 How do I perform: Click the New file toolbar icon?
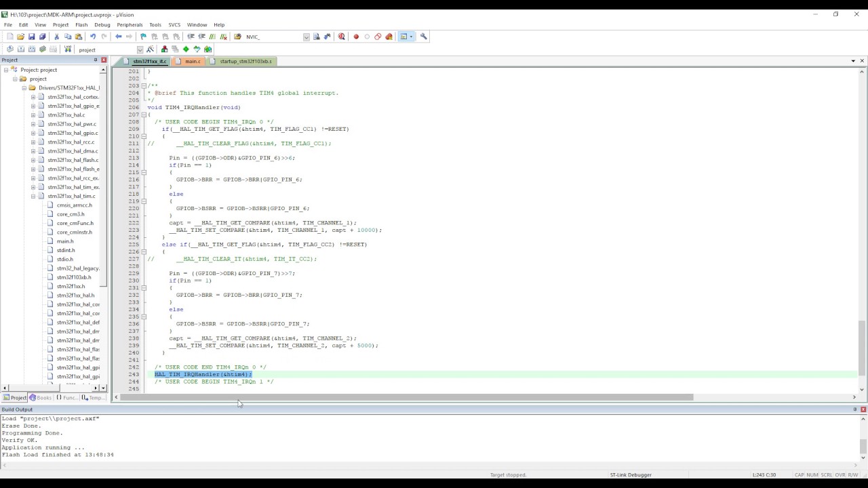(9, 37)
